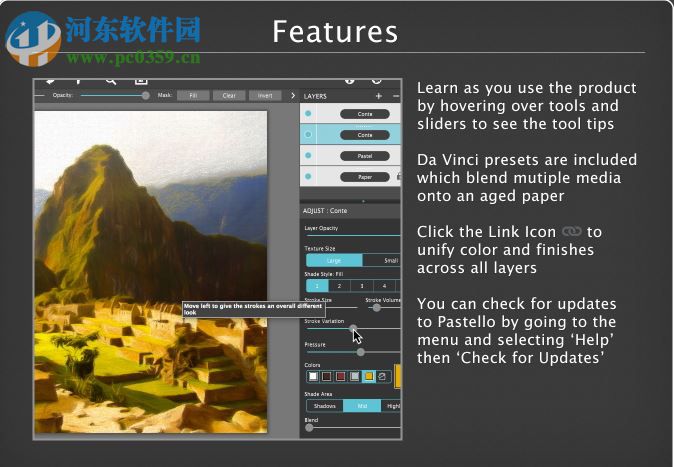The height and width of the screenshot is (467, 674).
Task: Hide the Paper layer via its dot
Action: tap(308, 176)
